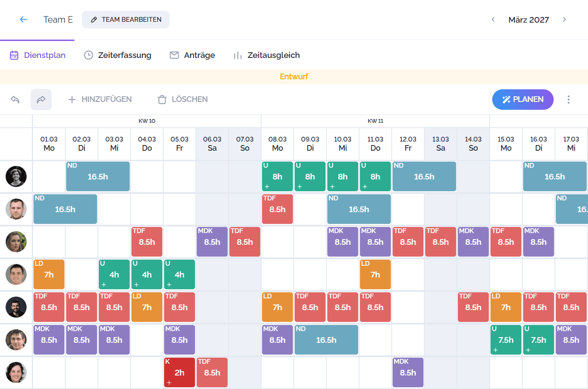Image resolution: width=588 pixels, height=389 pixels.
Task: Click the redo arrow icon
Action: click(x=41, y=99)
